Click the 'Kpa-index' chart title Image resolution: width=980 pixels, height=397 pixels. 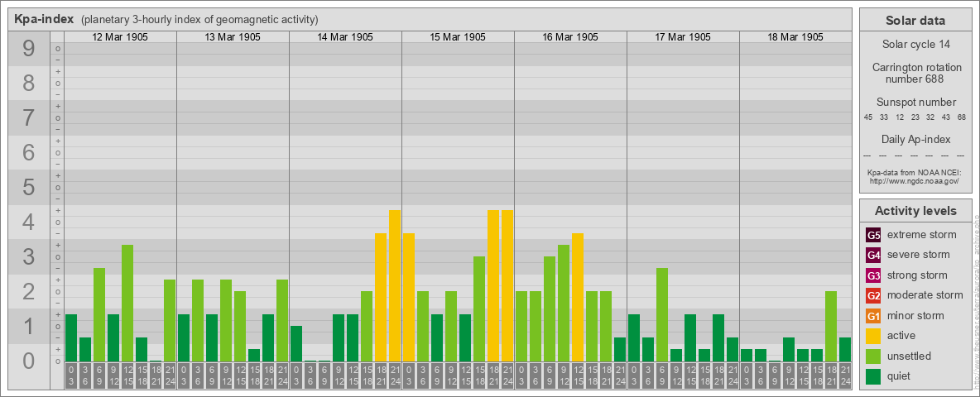[43, 19]
